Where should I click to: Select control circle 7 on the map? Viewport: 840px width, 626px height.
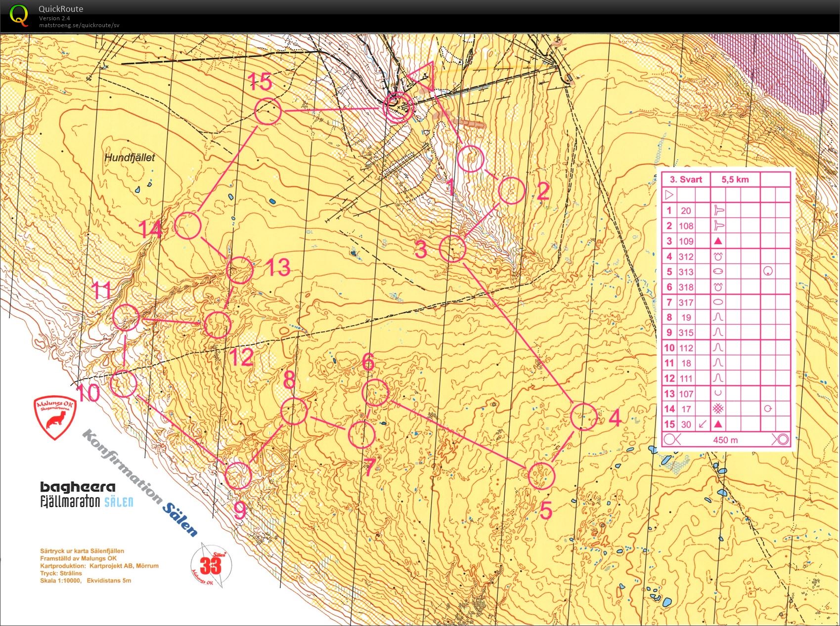click(361, 435)
